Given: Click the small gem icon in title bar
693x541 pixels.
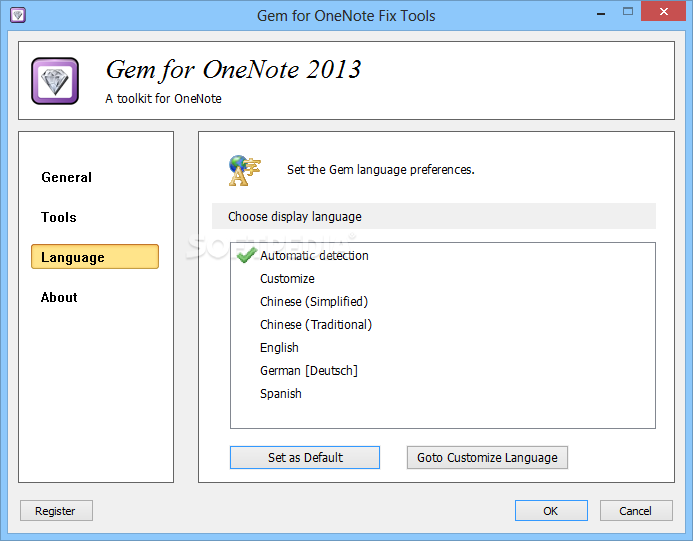Looking at the screenshot, I should pyautogui.click(x=18, y=15).
